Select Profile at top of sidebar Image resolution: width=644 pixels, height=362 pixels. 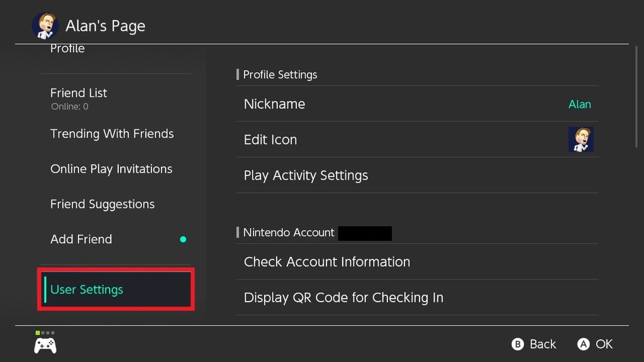[67, 48]
